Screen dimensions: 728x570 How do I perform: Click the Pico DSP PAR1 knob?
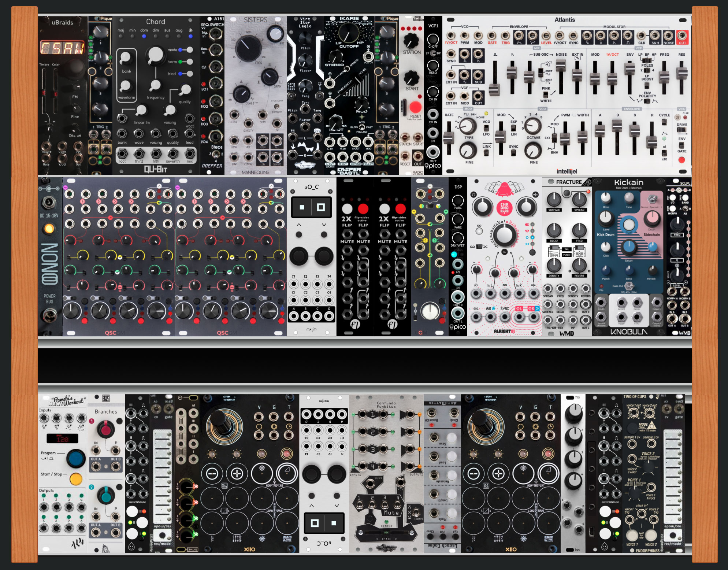click(x=458, y=200)
